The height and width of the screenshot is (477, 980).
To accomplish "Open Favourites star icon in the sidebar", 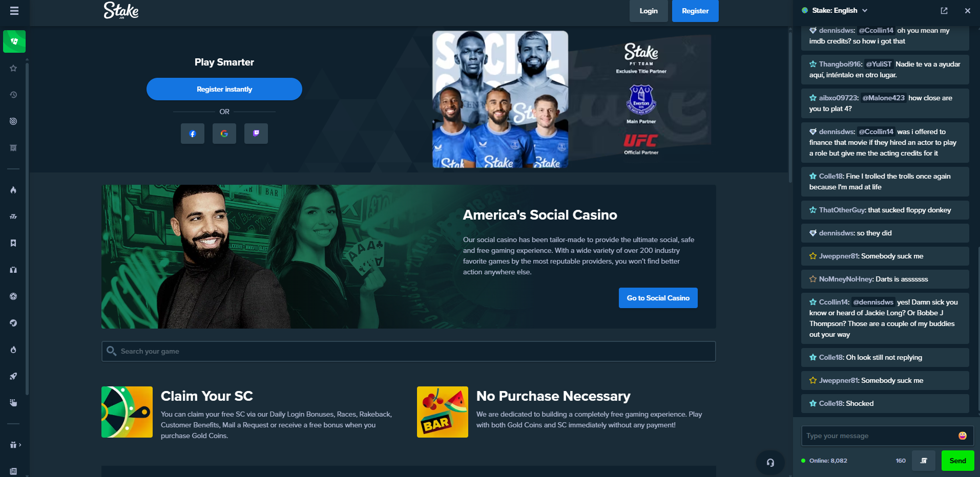I will [13, 68].
